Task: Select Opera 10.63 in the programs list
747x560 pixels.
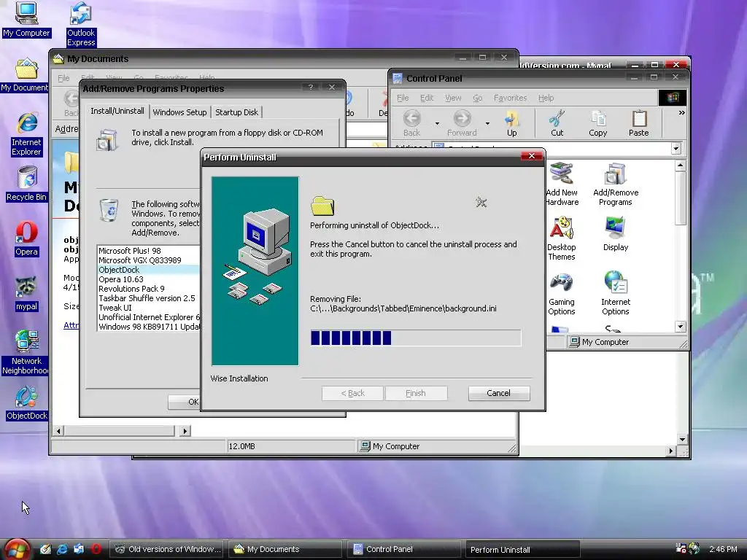Action: tap(149, 279)
